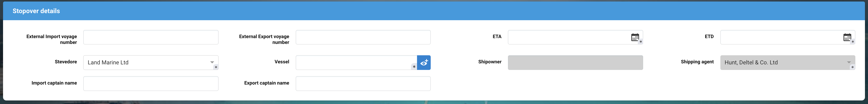
Task: Focus the Import captain name field
Action: point(151,84)
